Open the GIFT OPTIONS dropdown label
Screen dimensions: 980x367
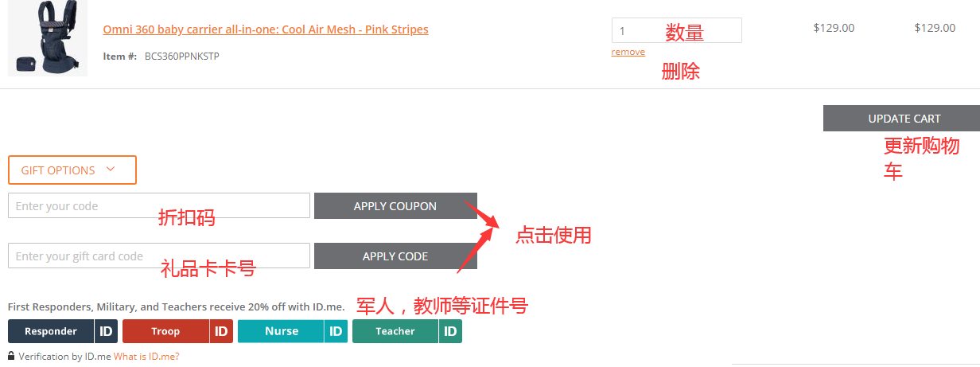click(x=58, y=170)
